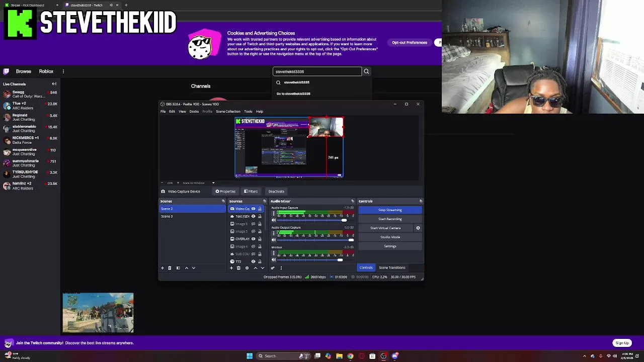
Task: Click Start Recording button
Action: pos(390,219)
